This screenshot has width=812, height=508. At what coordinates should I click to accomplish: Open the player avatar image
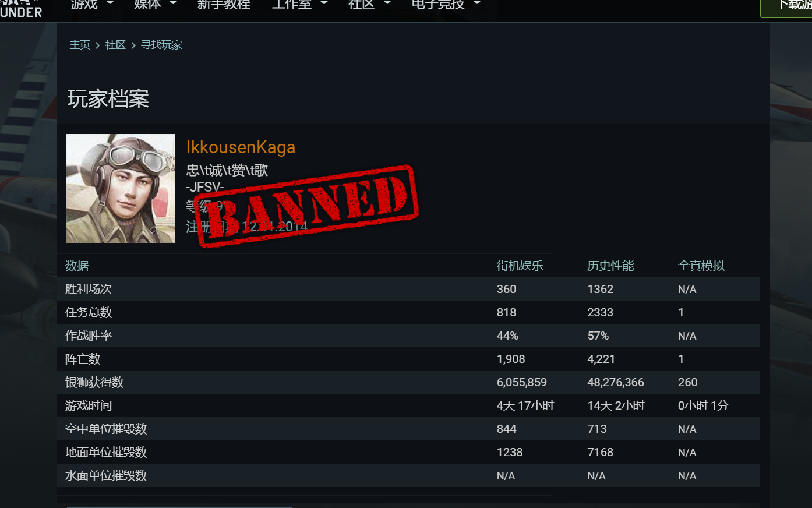pos(121,188)
